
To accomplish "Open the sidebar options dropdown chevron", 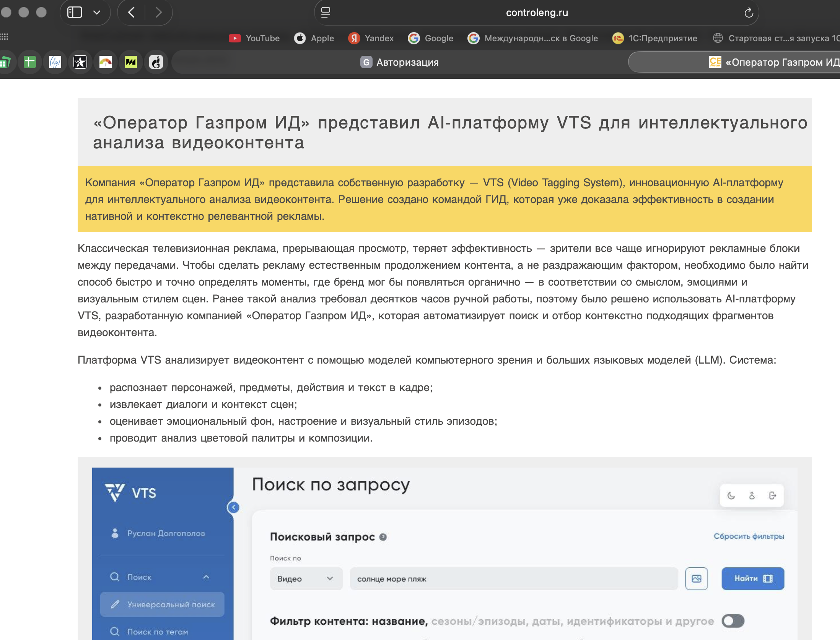I will click(x=97, y=13).
